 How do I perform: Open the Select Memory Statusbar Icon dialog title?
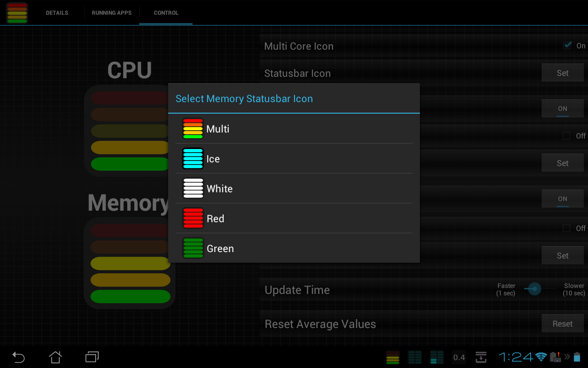point(244,98)
